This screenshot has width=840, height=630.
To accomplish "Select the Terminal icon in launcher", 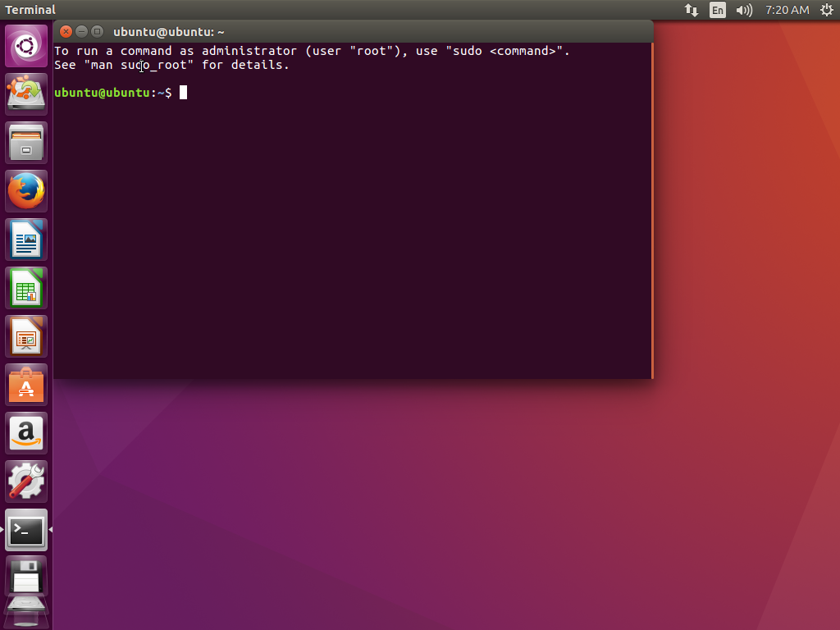I will pos(26,530).
